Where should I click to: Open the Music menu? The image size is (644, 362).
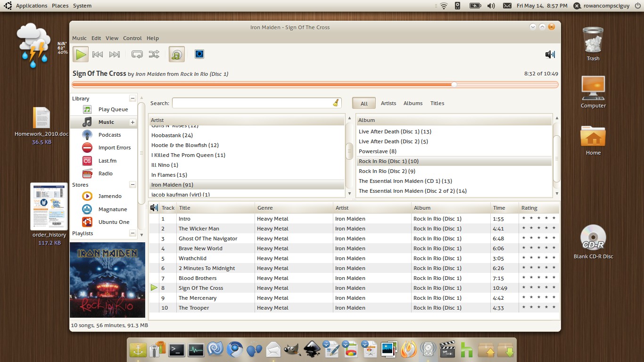(x=79, y=38)
